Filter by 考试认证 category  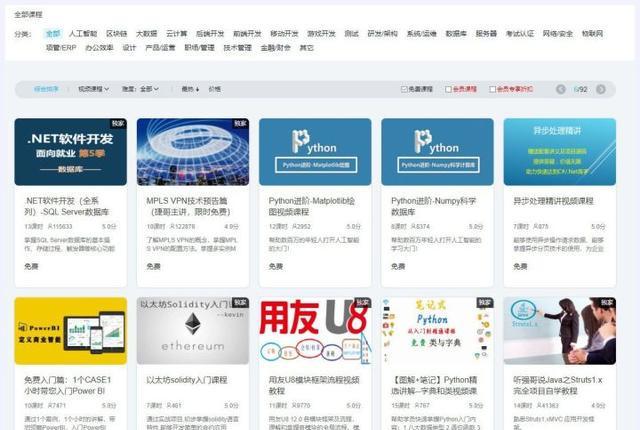point(520,33)
